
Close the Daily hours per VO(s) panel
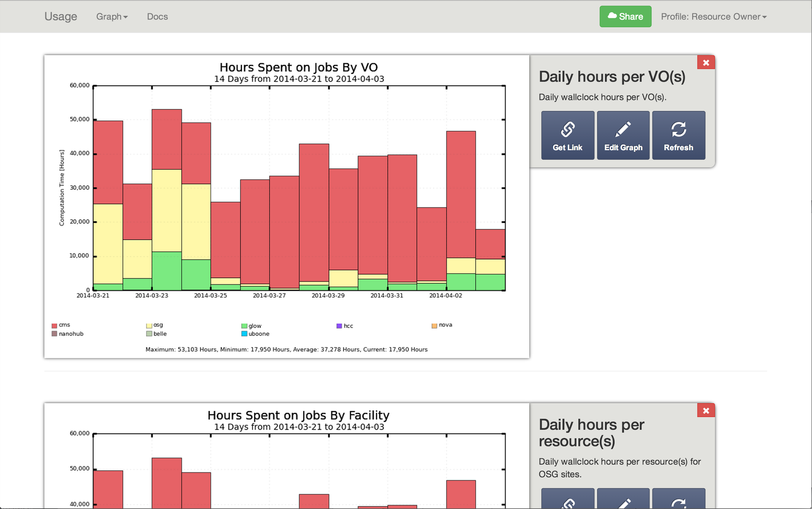click(706, 63)
